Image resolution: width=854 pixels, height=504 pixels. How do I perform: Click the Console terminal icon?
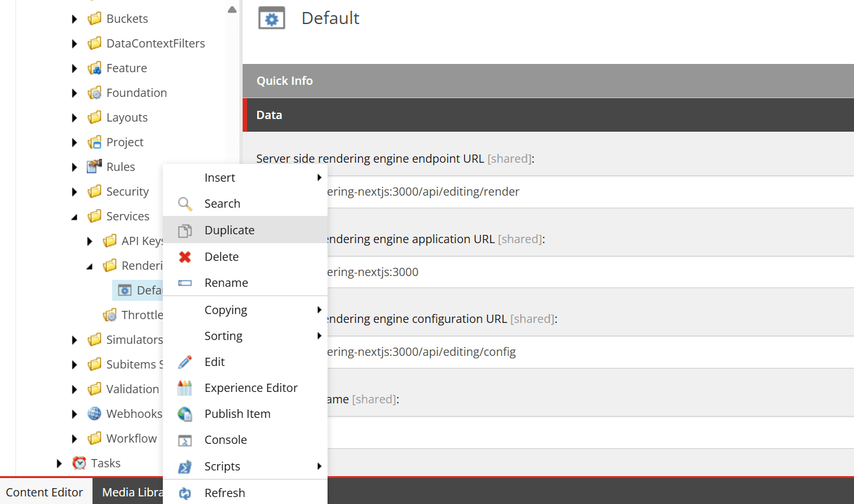184,440
